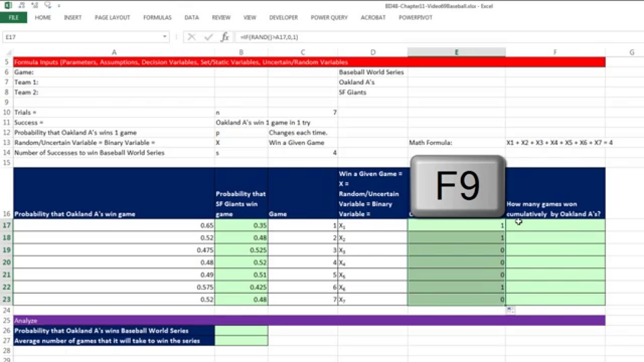Select header 'Probability that SF Giants win game'
The height and width of the screenshot is (362, 644).
242,194
